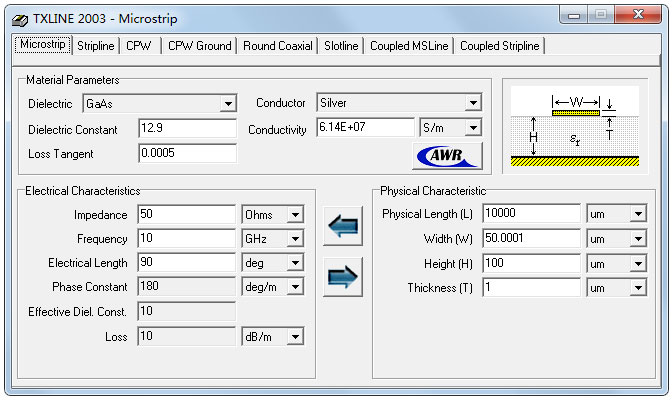Click the AWR logo button

[x=447, y=156]
